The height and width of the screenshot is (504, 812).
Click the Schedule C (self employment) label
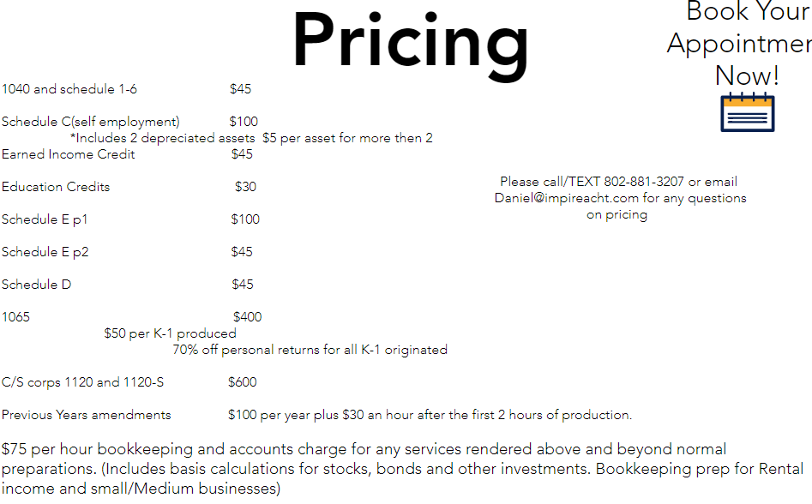(91, 122)
